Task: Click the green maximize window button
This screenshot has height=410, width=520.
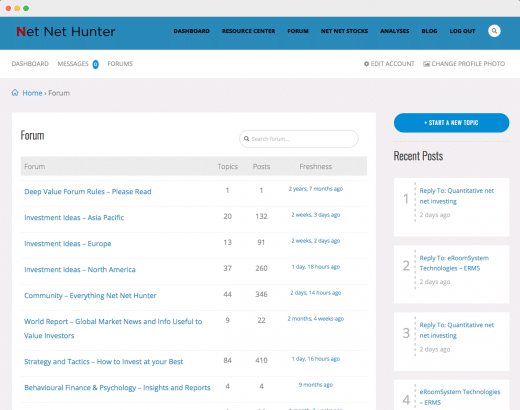Action: pyautogui.click(x=26, y=8)
